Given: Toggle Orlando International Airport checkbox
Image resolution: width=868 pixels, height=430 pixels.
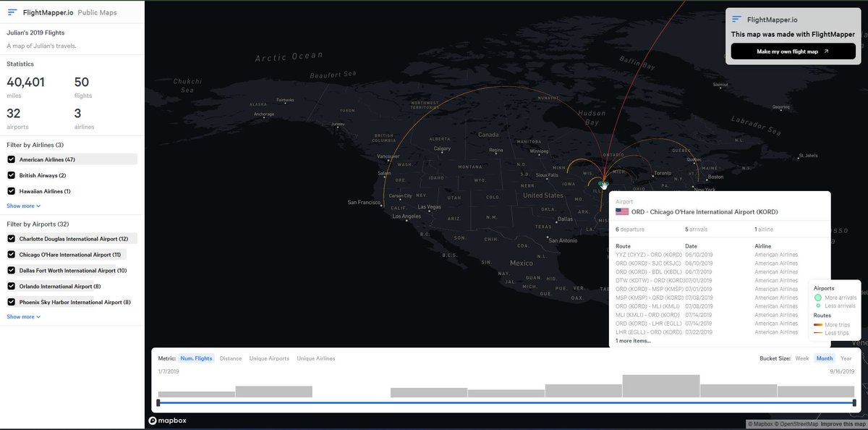Looking at the screenshot, I should 11,286.
